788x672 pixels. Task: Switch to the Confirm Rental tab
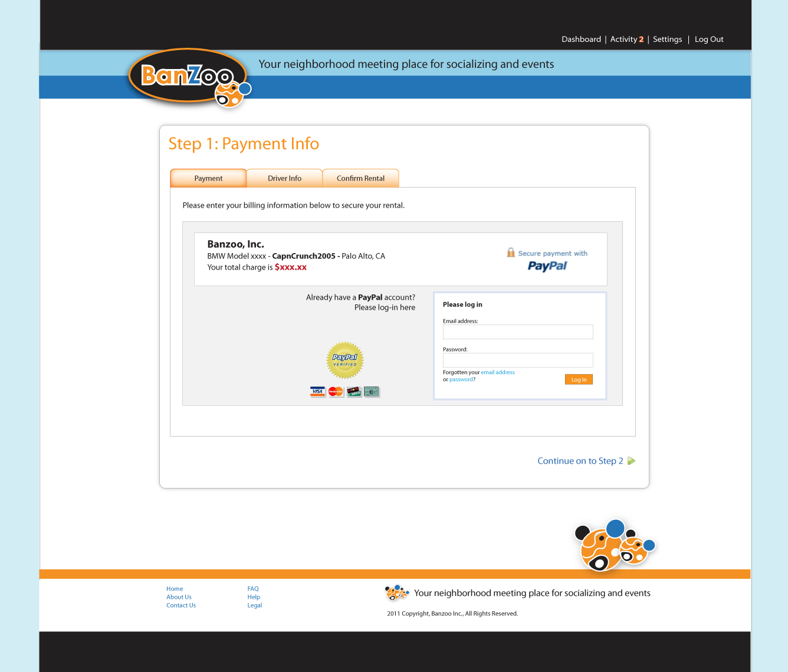click(x=360, y=178)
